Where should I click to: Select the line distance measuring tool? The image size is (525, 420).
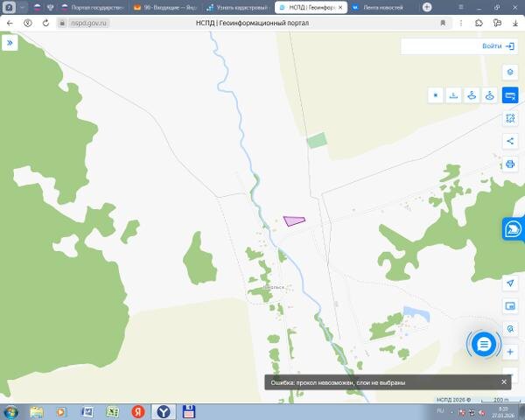(453, 95)
